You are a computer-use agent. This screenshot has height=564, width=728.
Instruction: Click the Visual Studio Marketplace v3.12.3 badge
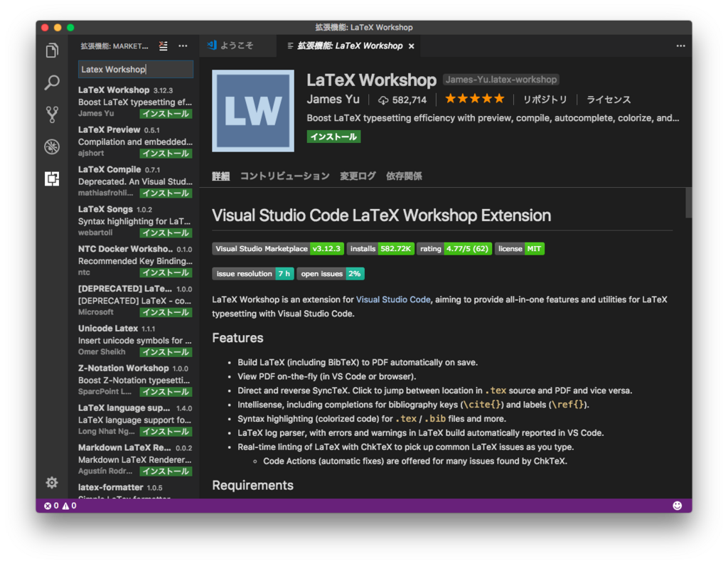pyautogui.click(x=278, y=248)
